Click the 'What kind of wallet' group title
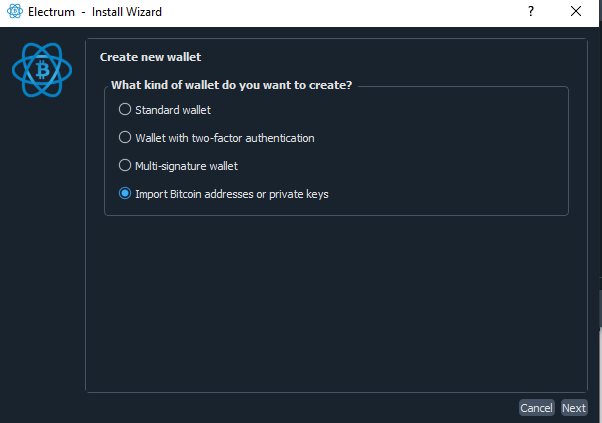The image size is (602, 423). (x=232, y=85)
